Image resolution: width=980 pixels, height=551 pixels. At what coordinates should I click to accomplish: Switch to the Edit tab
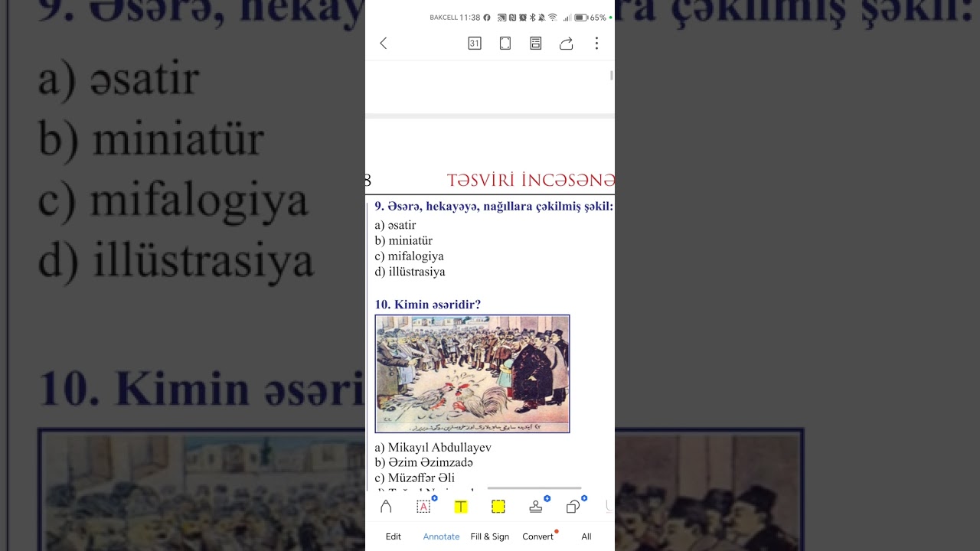pyautogui.click(x=394, y=536)
